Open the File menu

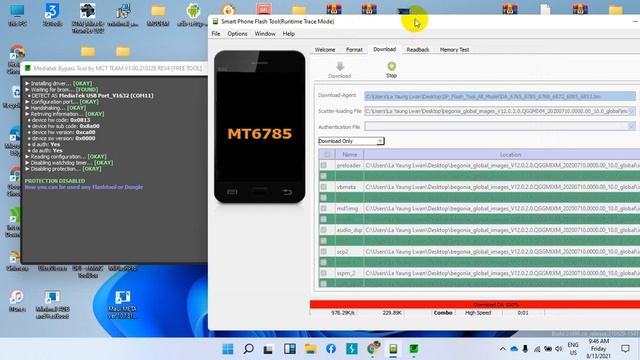point(216,34)
